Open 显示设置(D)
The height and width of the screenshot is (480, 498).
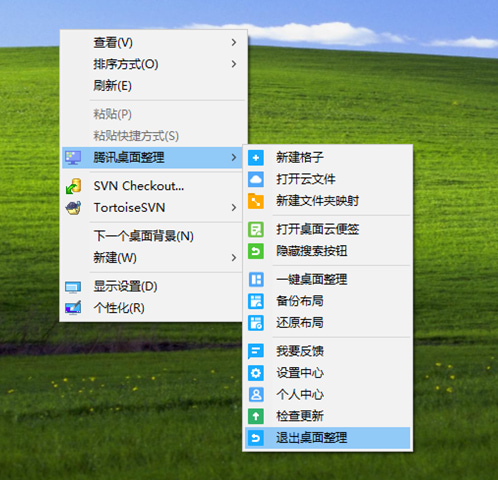153,286
